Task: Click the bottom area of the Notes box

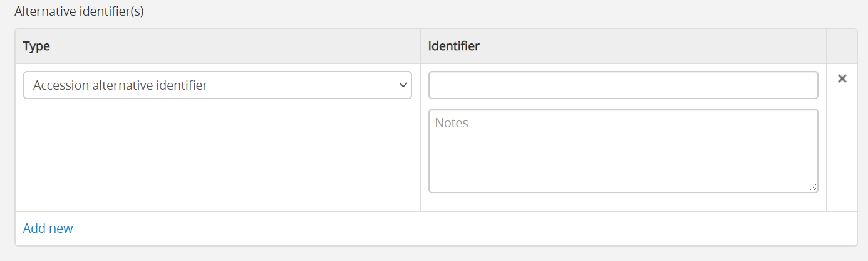Action: click(623, 182)
